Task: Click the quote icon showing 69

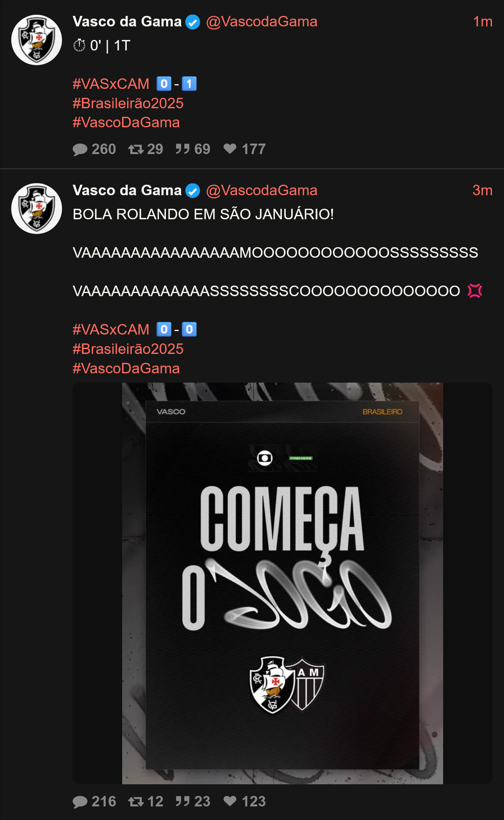Action: pyautogui.click(x=183, y=149)
